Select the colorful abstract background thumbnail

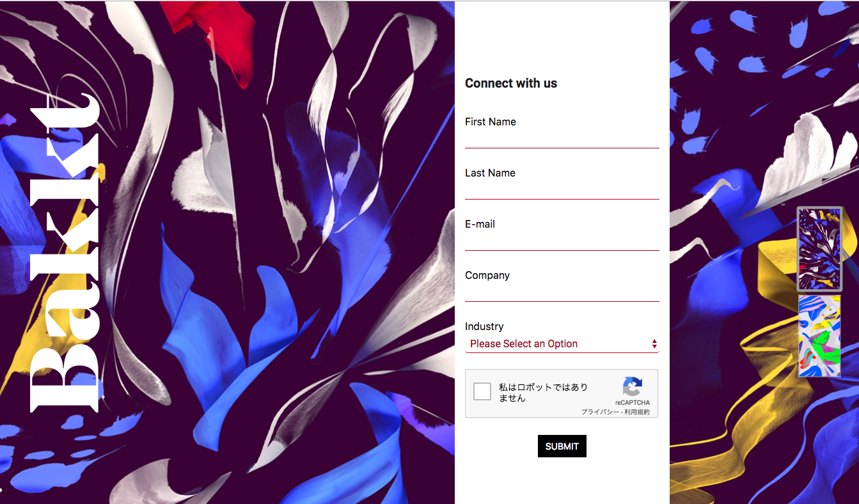coord(819,336)
